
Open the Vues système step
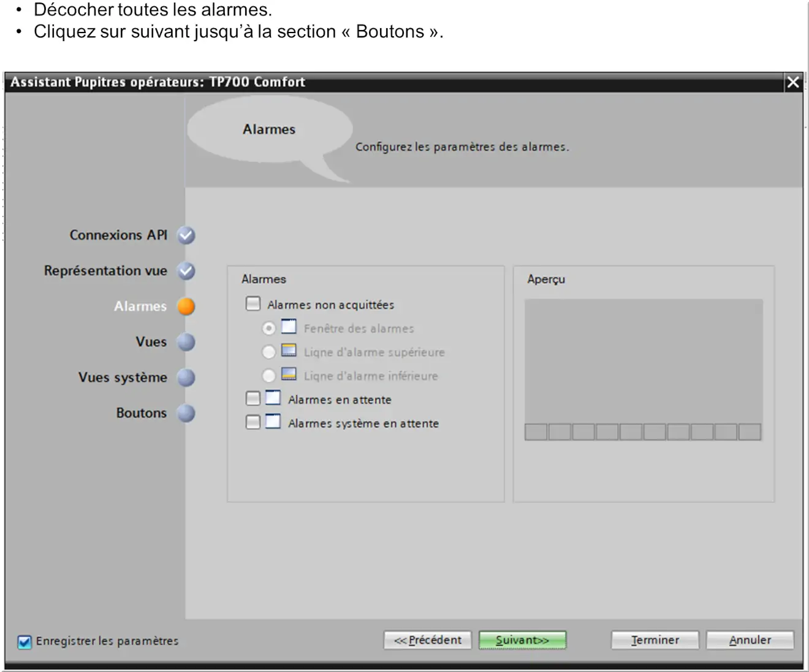[123, 377]
